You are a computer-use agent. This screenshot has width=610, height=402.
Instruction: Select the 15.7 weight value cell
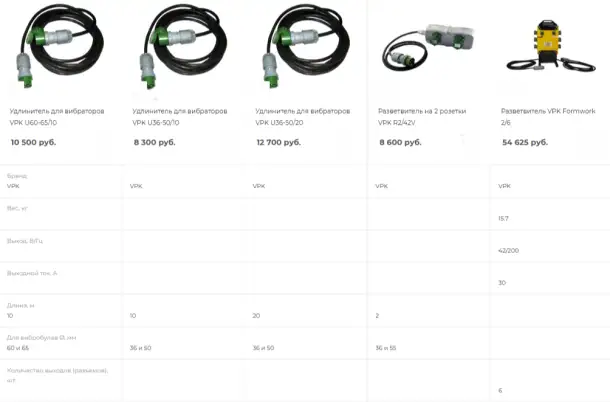[x=503, y=218]
